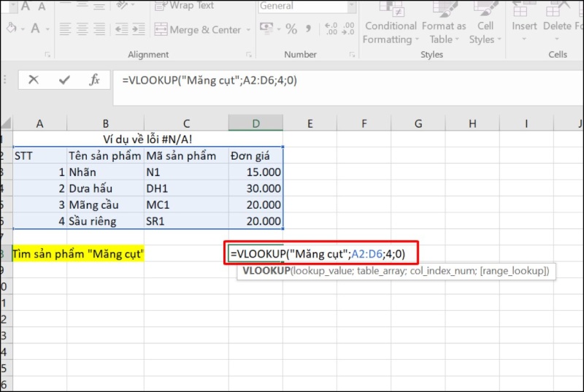Select column A header
The width and height of the screenshot is (584, 392).
[40, 123]
